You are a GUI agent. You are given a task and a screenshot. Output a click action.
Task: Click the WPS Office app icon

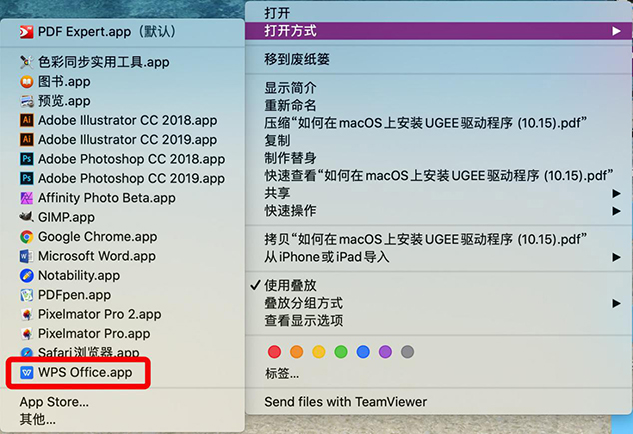point(27,372)
